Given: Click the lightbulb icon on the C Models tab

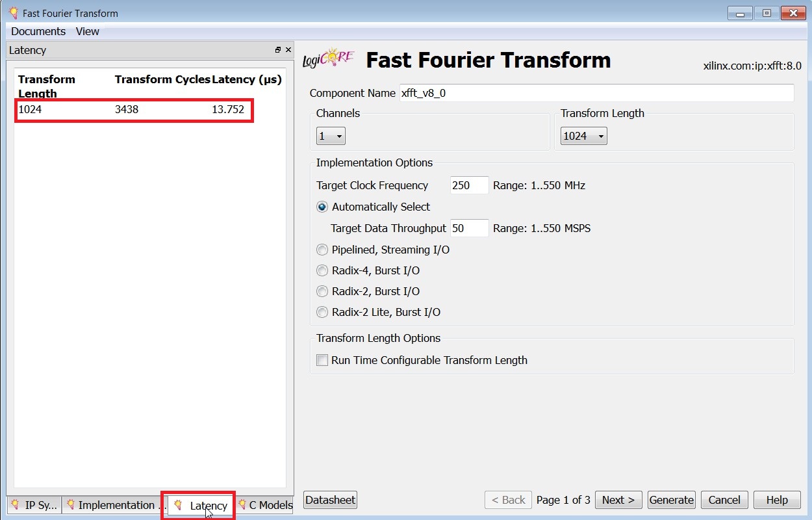Looking at the screenshot, I should tap(245, 505).
